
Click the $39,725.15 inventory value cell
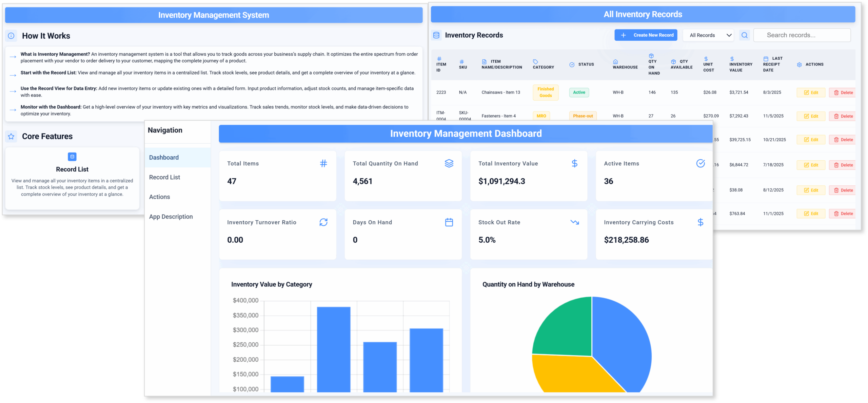click(740, 140)
